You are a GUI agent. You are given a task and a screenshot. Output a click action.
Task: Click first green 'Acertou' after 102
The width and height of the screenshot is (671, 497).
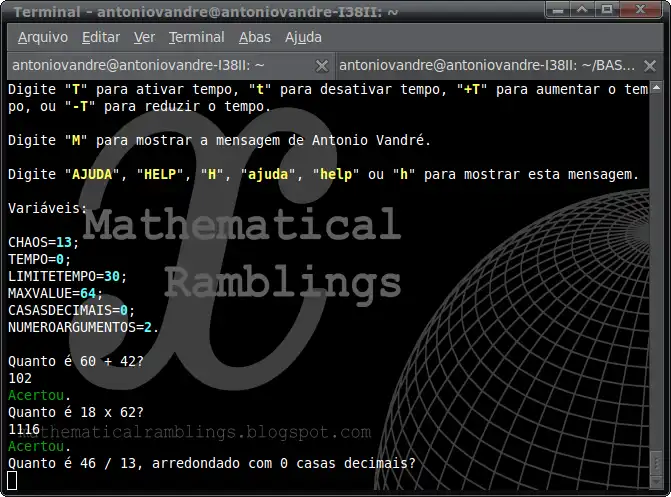tap(36, 395)
